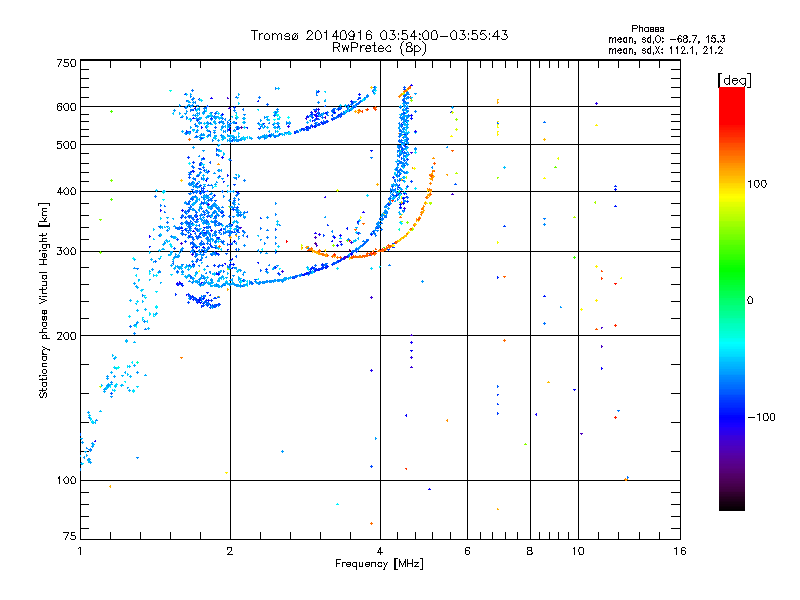Click the x-axis label '6'

(x=467, y=551)
